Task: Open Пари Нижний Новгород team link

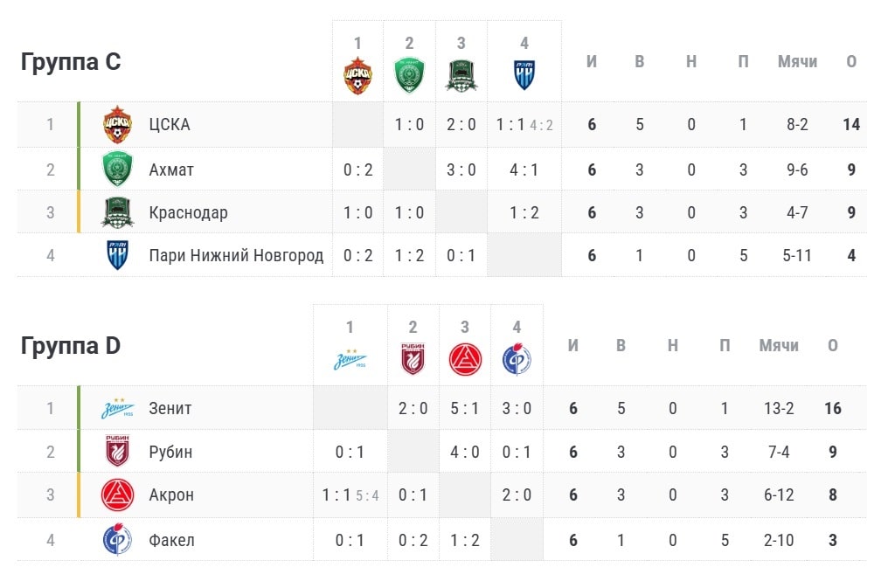Action: [236, 255]
